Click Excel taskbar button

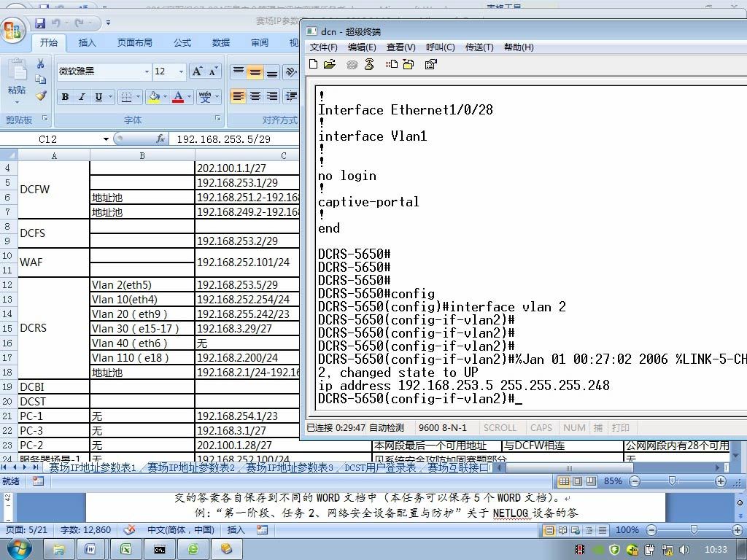[125, 549]
